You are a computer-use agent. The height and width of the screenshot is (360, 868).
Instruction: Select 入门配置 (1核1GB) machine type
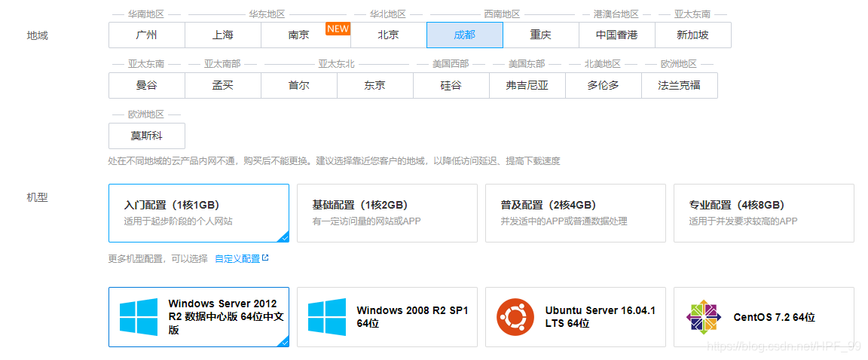point(199,213)
